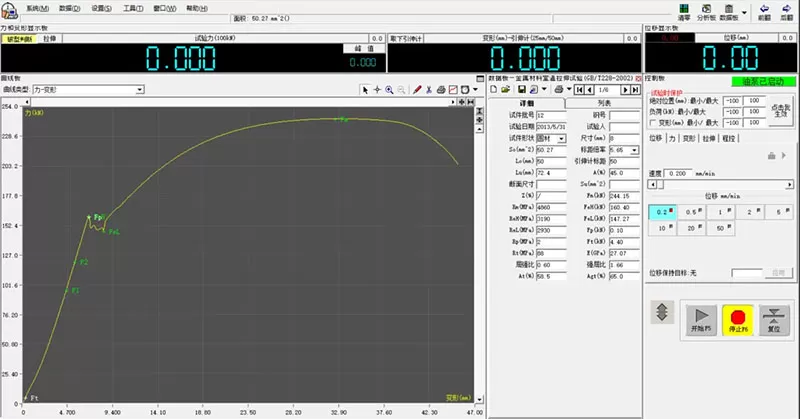Select the arrow pointer tool in curve toolbar
Screen dimensions: 800x419
(365, 90)
